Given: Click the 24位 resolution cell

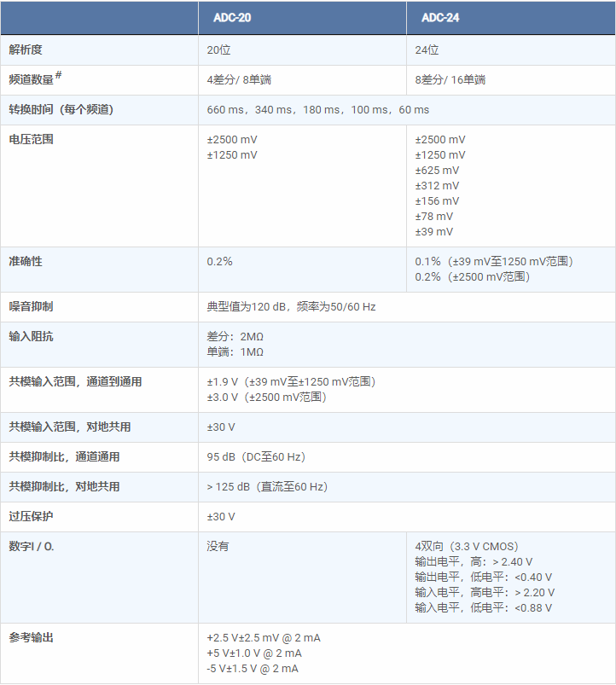Looking at the screenshot, I should (427, 50).
